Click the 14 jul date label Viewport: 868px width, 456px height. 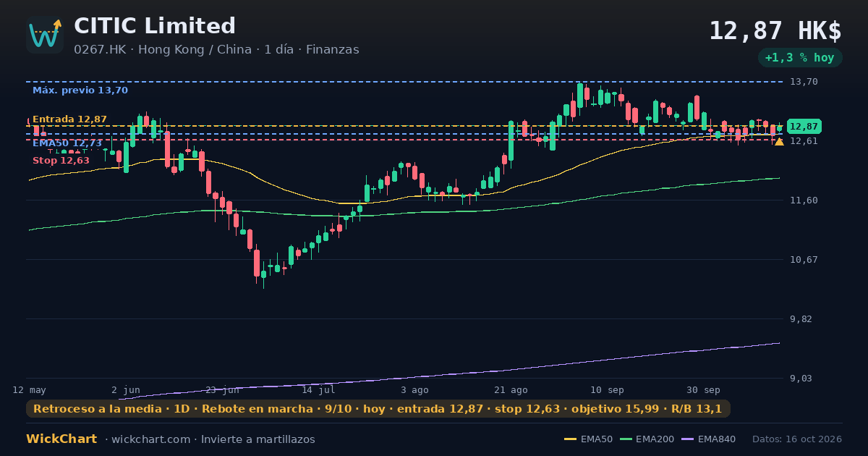[x=318, y=390]
